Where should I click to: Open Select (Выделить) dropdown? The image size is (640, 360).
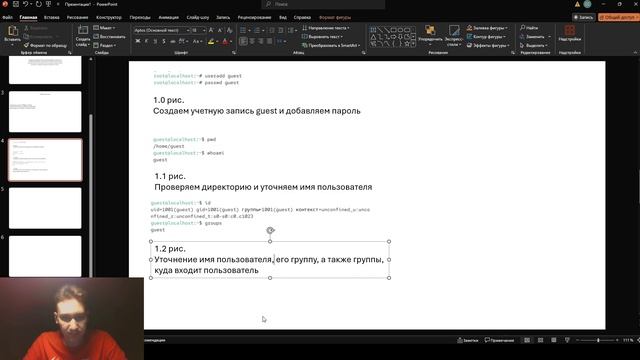click(533, 46)
